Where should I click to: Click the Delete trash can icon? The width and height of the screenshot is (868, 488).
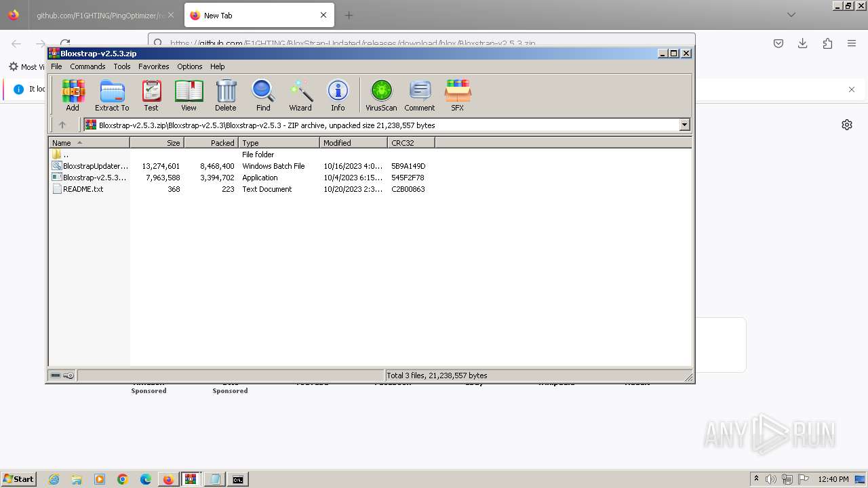pyautogui.click(x=226, y=95)
